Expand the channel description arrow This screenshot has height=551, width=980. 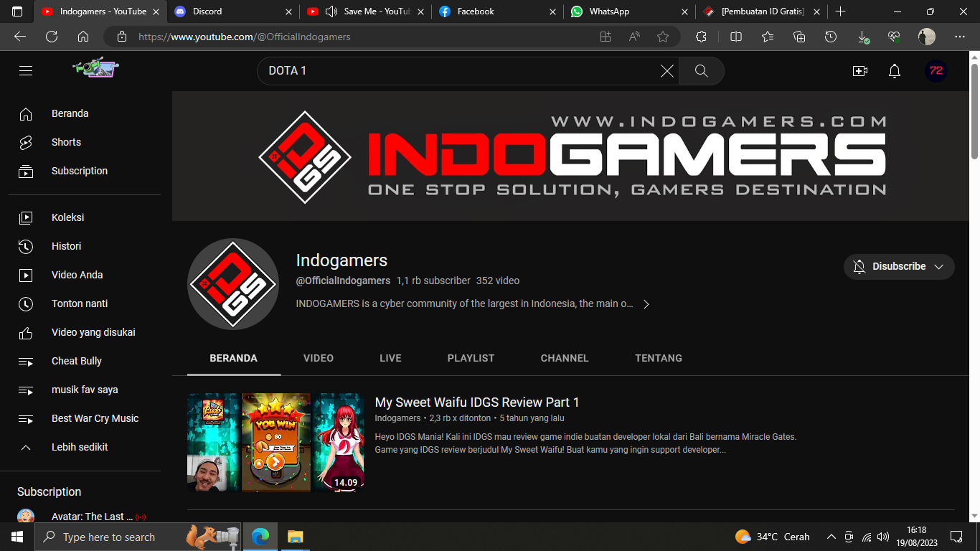click(646, 304)
